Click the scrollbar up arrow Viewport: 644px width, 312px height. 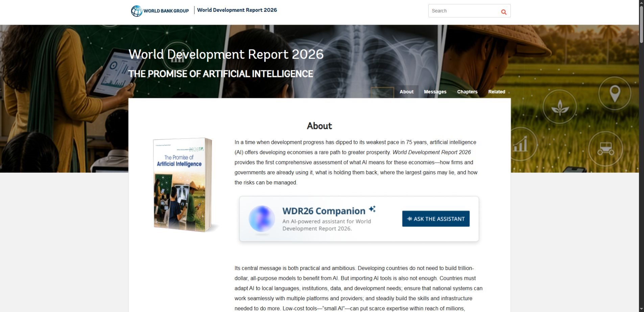641,3
